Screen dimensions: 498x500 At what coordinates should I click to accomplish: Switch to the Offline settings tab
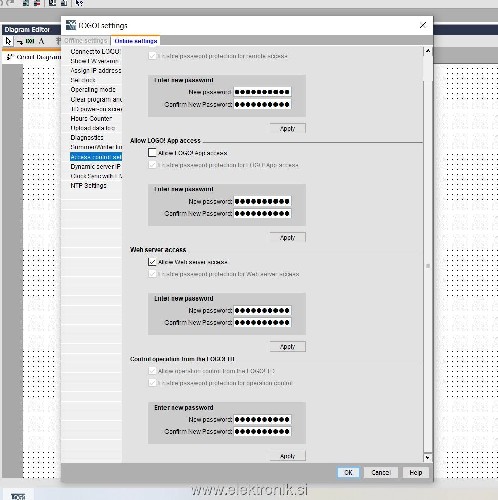(x=85, y=41)
